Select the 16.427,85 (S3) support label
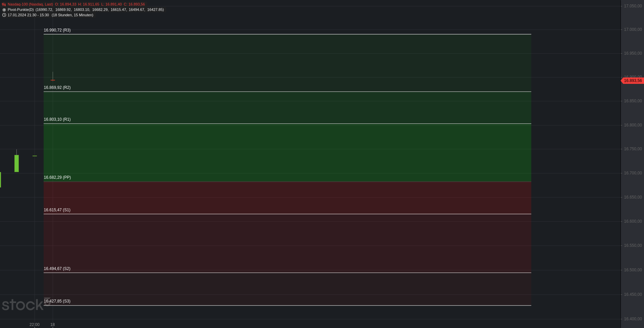The image size is (644, 328). (x=57, y=301)
